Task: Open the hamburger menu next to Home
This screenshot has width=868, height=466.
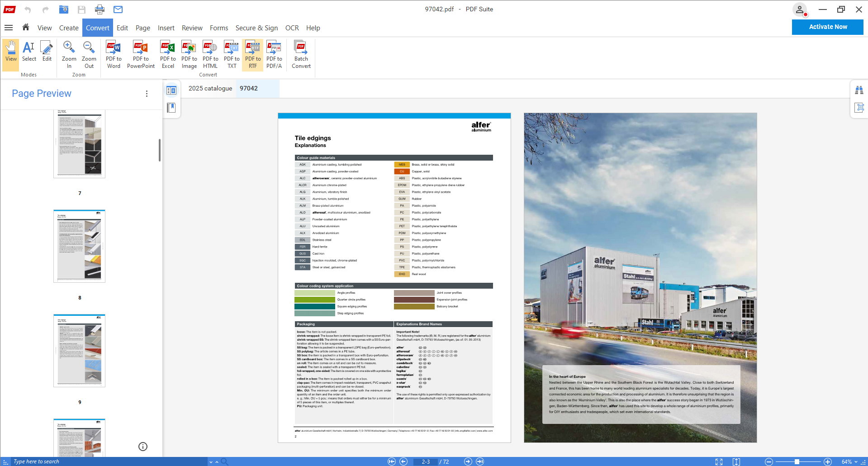Action: pyautogui.click(x=9, y=28)
